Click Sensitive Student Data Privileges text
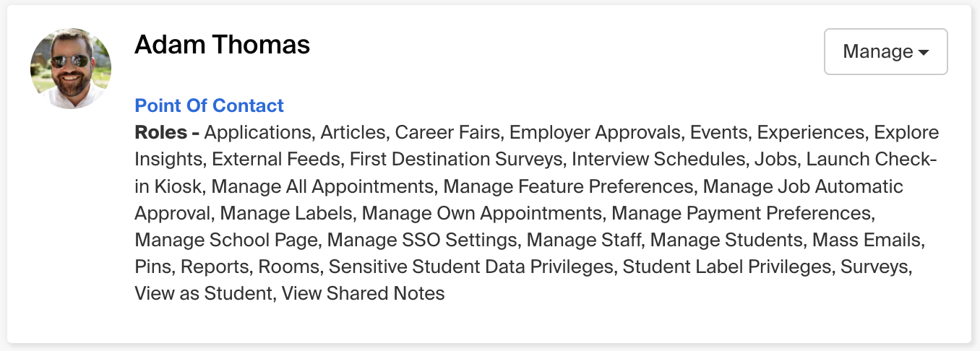Viewport: 980px width, 351px height. (470, 266)
